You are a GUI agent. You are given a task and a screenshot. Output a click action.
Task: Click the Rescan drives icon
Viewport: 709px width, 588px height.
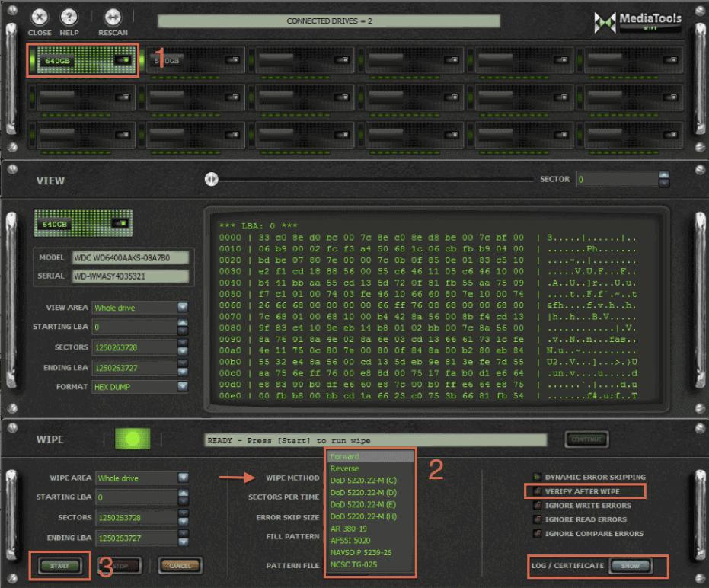[x=113, y=18]
